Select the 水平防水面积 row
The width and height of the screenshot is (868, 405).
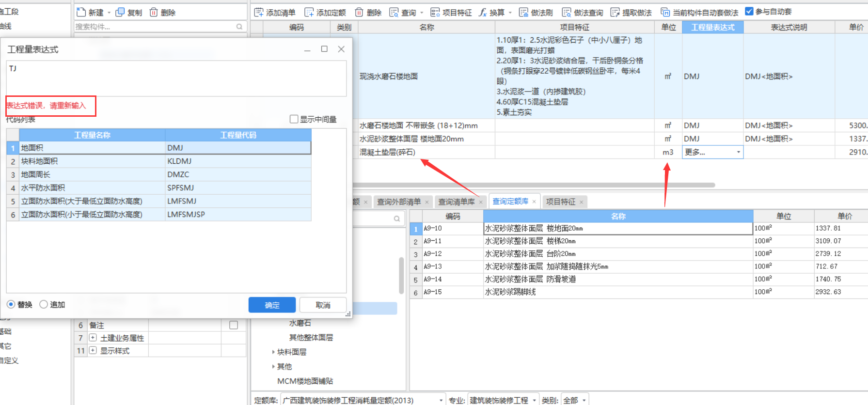click(159, 187)
